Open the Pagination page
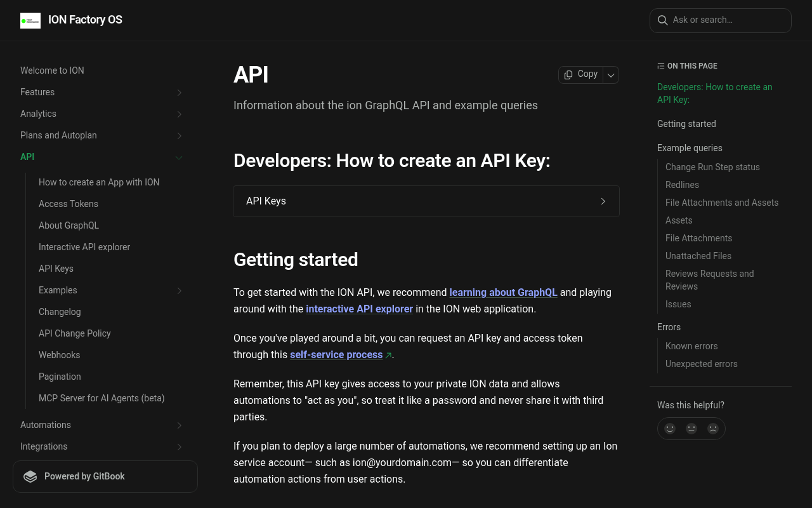The height and width of the screenshot is (508, 812). (60, 377)
